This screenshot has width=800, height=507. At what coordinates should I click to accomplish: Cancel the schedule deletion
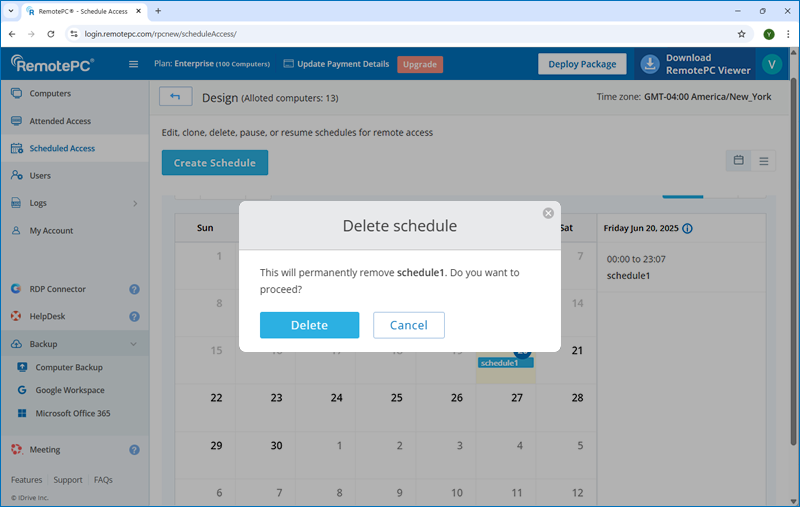point(408,325)
